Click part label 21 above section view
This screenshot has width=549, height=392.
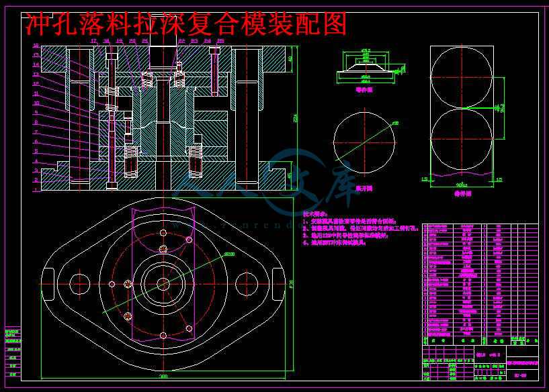point(145,41)
